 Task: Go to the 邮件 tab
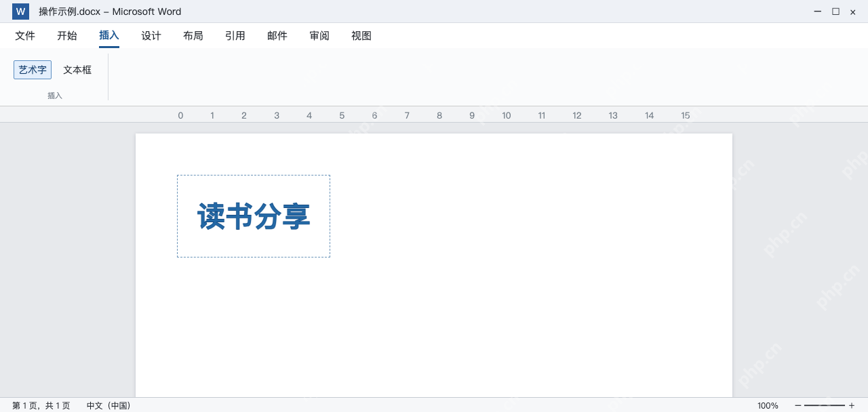coord(277,36)
